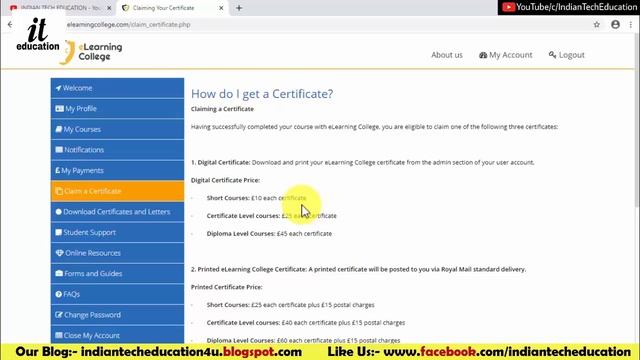The height and width of the screenshot is (360, 640).
Task: Open Online Resources section
Action: tap(117, 253)
